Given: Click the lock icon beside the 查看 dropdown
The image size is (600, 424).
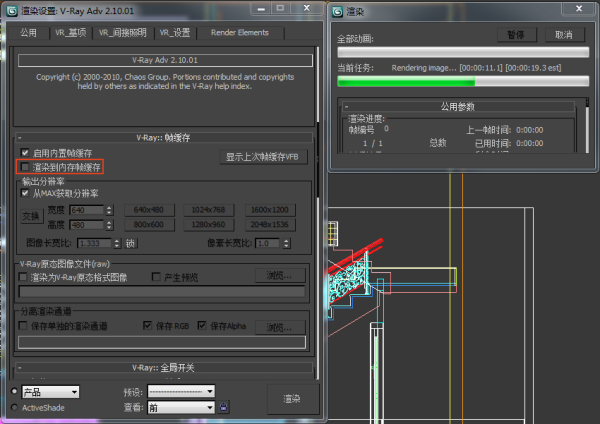Looking at the screenshot, I should [x=225, y=407].
